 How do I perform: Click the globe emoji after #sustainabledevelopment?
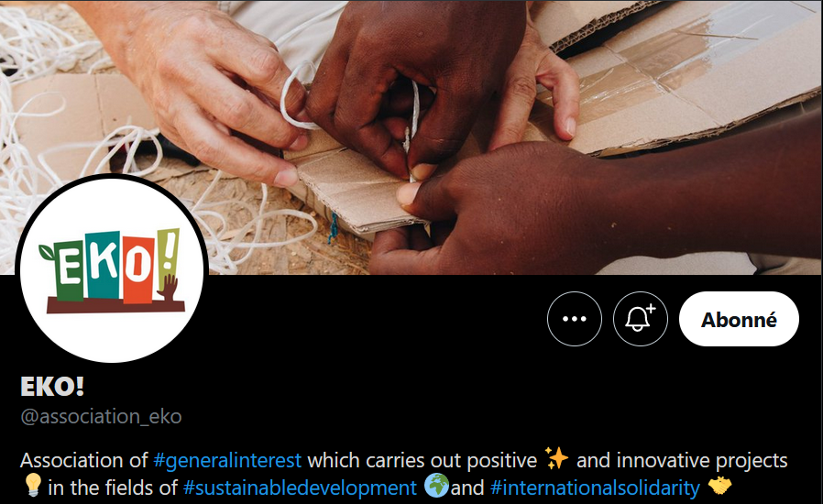pyautogui.click(x=436, y=486)
